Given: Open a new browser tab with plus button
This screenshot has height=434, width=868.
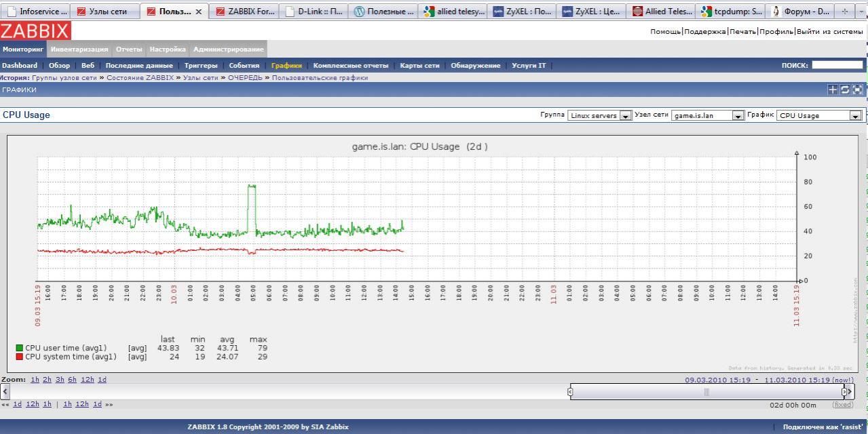Looking at the screenshot, I should [844, 12].
